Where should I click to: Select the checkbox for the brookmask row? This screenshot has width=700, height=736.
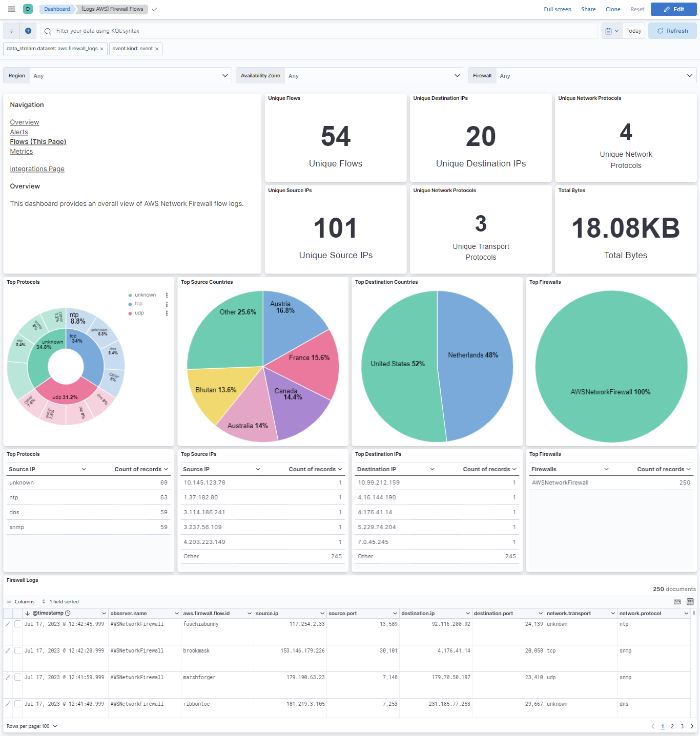pyautogui.click(x=18, y=650)
